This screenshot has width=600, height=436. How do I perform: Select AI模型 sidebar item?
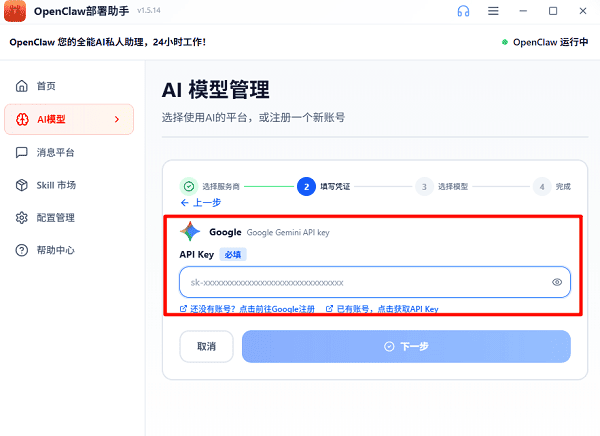tap(69, 119)
